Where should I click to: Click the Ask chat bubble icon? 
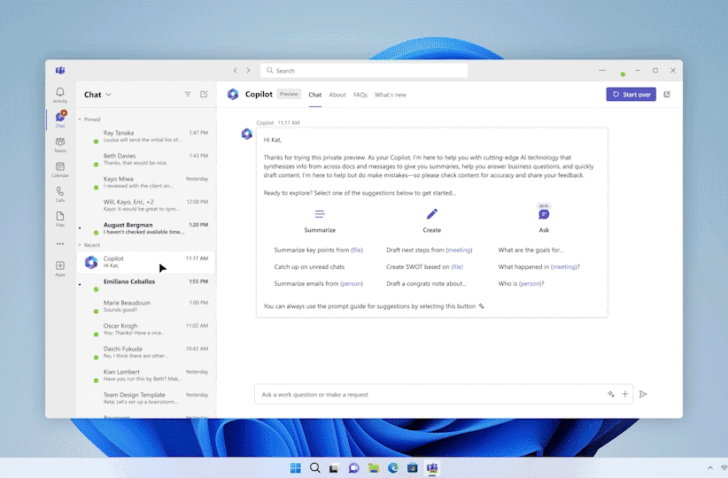click(x=544, y=214)
